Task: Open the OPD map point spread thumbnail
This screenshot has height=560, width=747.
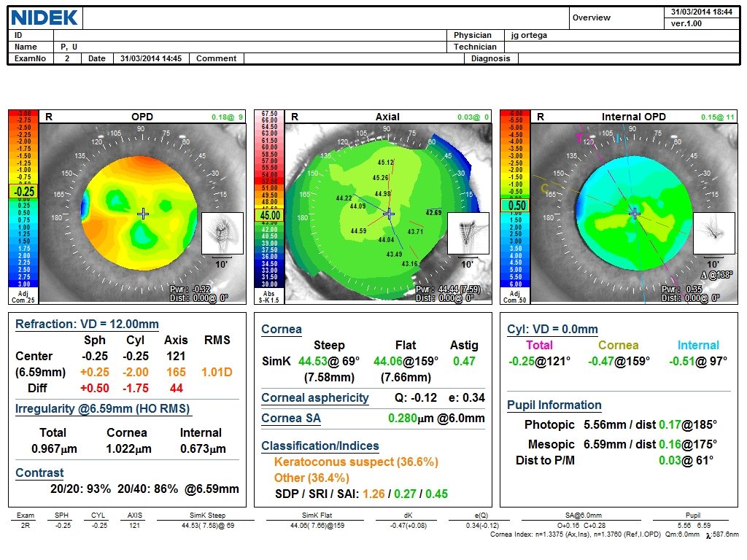Action: 222,233
